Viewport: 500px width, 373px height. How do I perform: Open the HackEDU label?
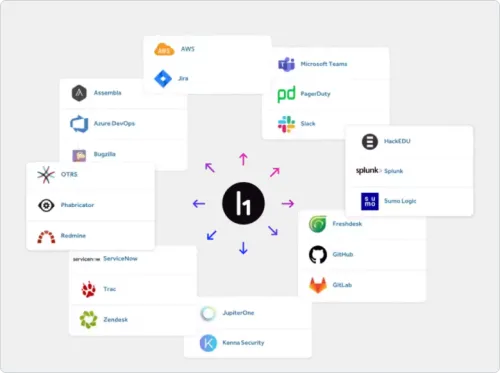coord(397,141)
